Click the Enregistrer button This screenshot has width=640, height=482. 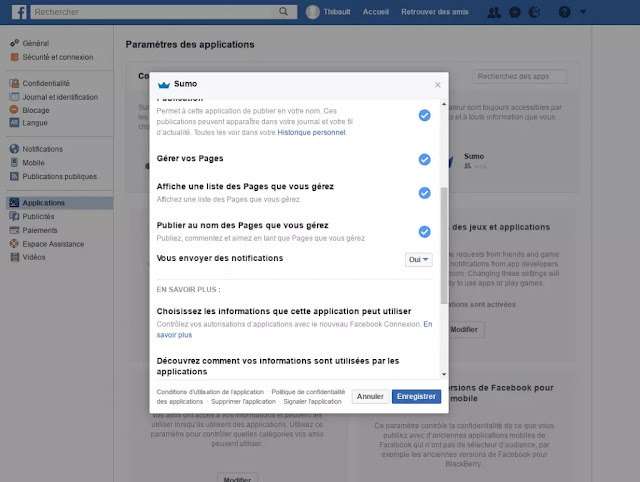coord(416,396)
